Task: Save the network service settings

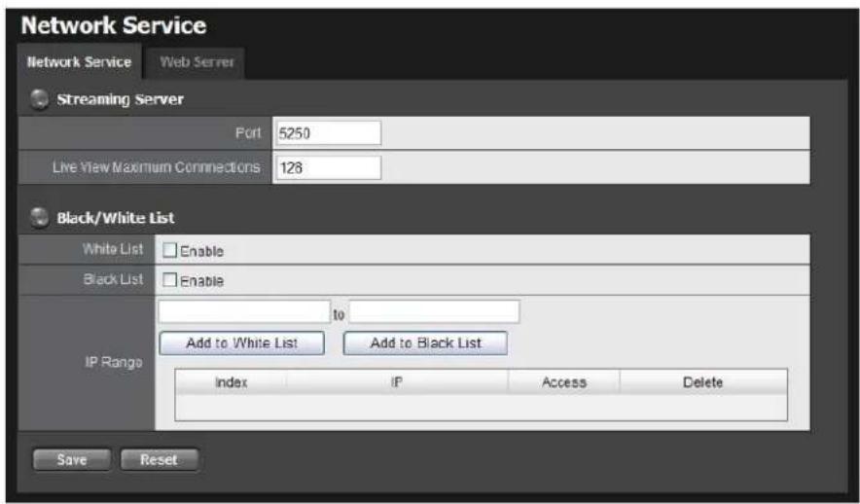Action: click(72, 459)
